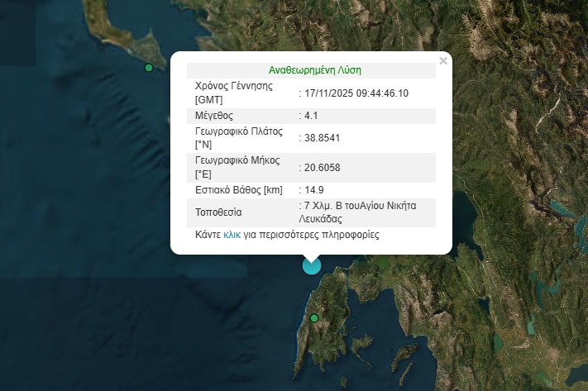
Task: Click the 'Αναθεωρημένη Λύση' header text
Action: tap(314, 70)
